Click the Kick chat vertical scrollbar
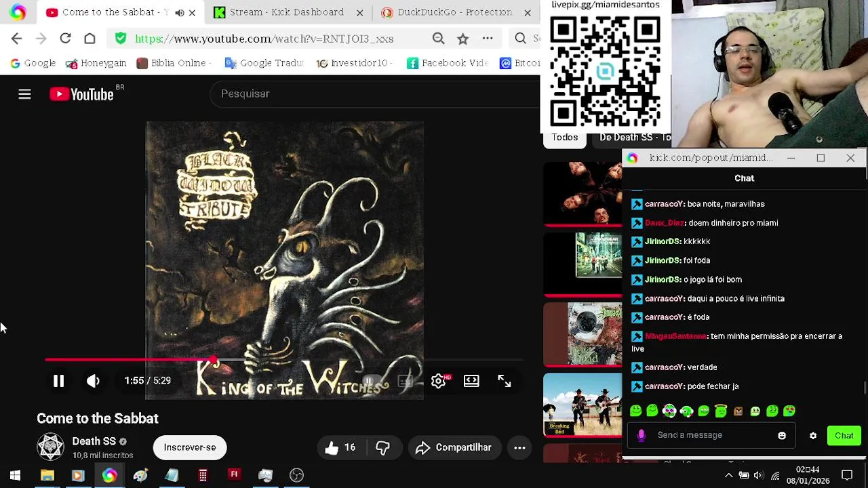This screenshot has width=868, height=488. pyautogui.click(x=865, y=386)
